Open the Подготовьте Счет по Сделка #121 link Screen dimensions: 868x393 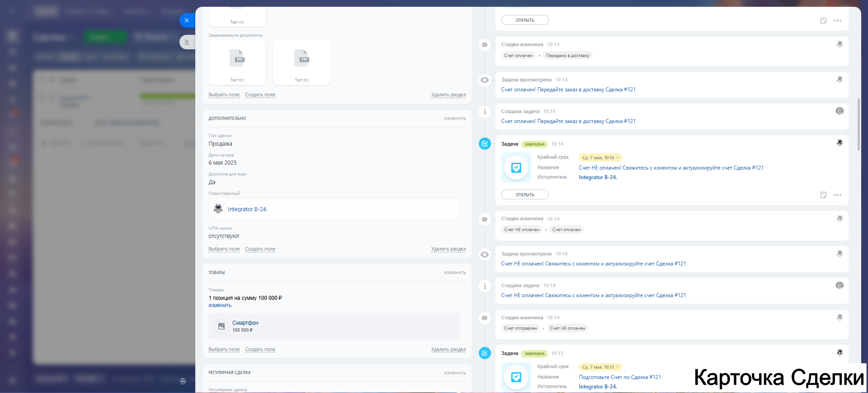click(619, 377)
